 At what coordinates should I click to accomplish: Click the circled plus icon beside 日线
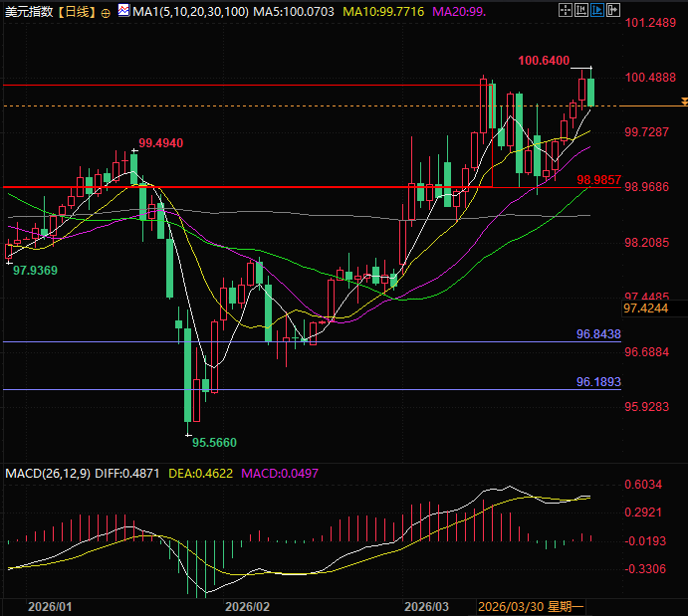tap(106, 13)
